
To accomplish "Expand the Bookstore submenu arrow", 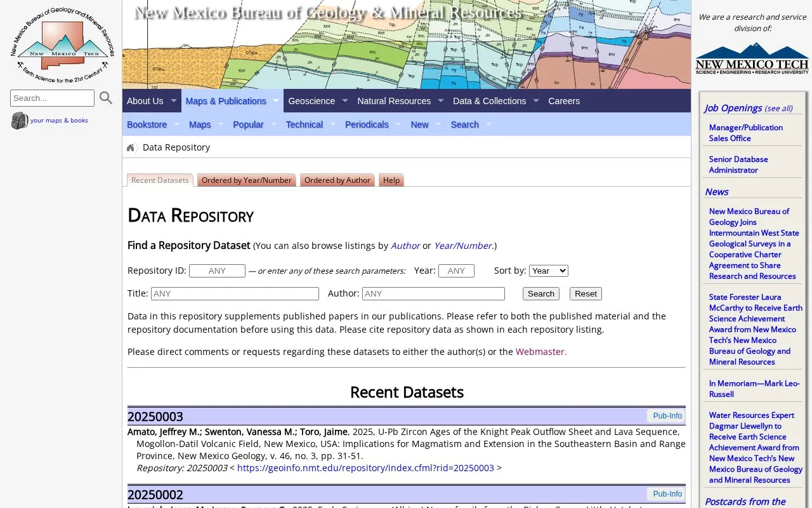I will point(177,124).
